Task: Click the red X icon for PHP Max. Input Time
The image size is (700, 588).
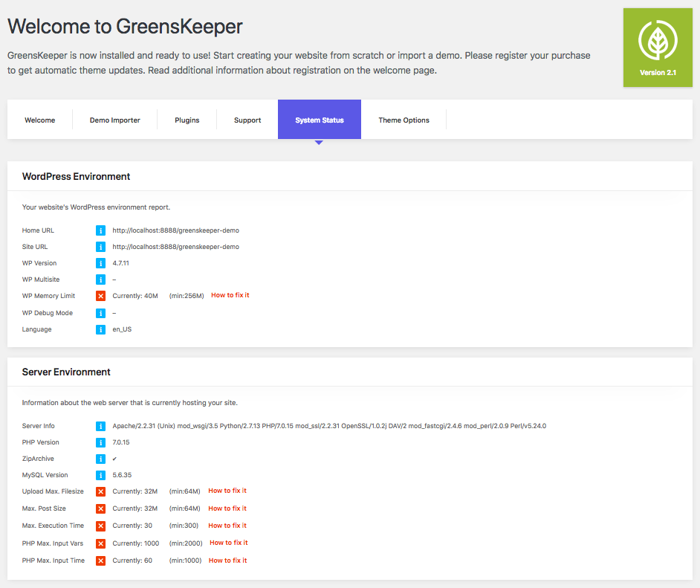Action: [100, 560]
